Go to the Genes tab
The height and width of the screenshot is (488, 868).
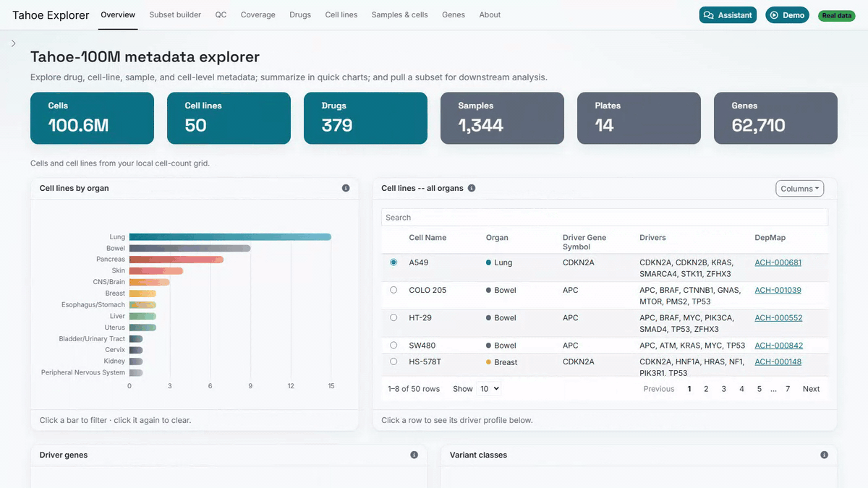(454, 14)
